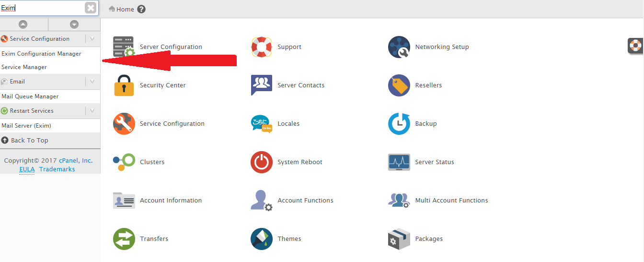Click the help question mark icon next to Home
Image resolution: width=644 pixels, height=262 pixels.
[141, 9]
